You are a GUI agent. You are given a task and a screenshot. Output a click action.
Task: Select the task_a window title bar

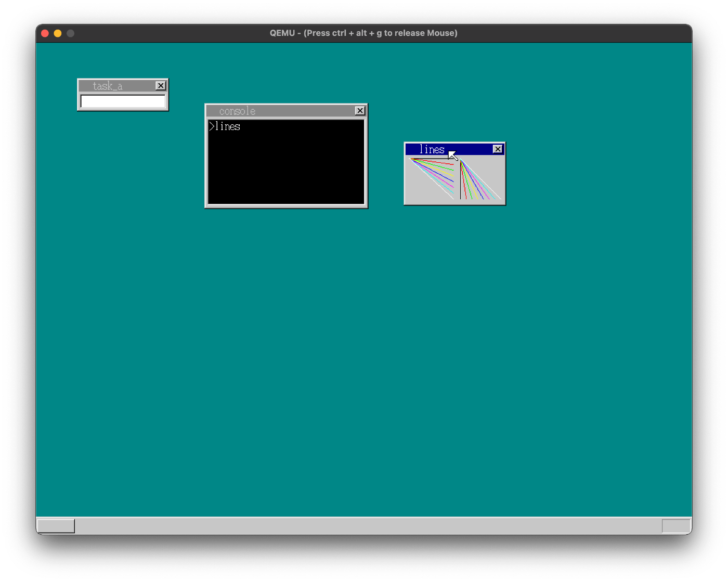tap(123, 86)
